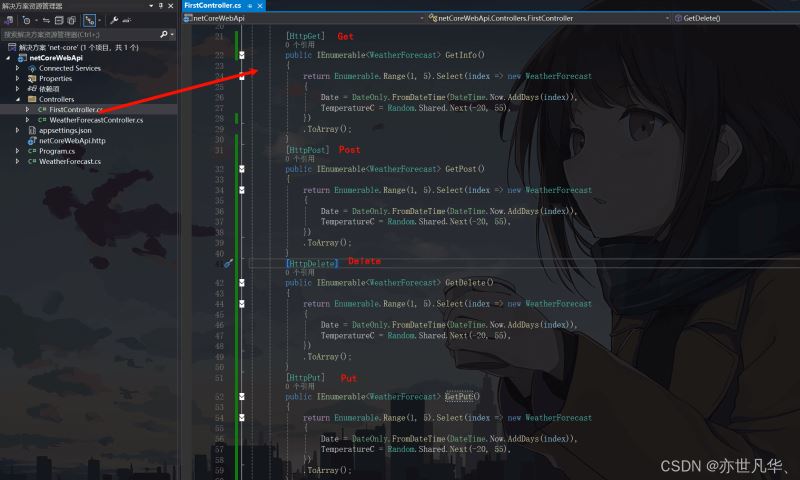
Task: Collapse the GetDelete method outline marker
Action: tap(242, 283)
